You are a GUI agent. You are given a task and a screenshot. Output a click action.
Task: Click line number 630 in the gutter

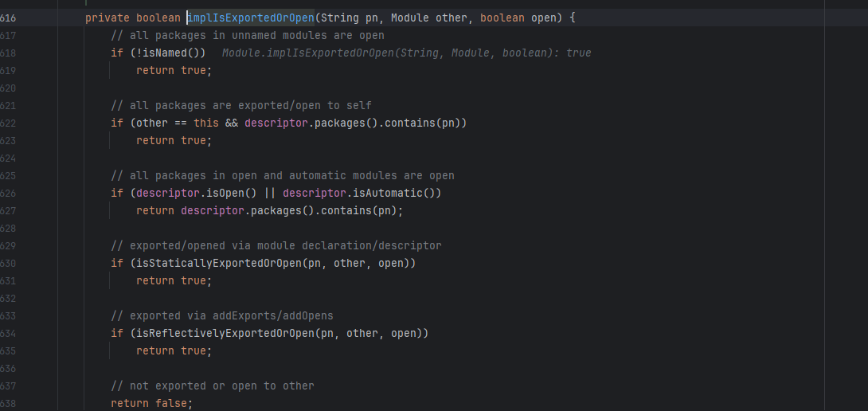click(8, 263)
